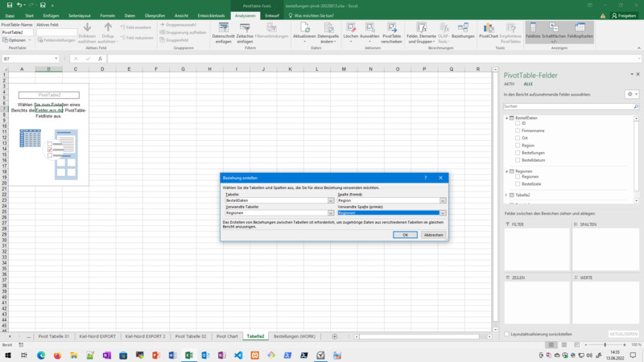Collapse the Regionen table node
The image size is (644, 362).
tap(506, 171)
